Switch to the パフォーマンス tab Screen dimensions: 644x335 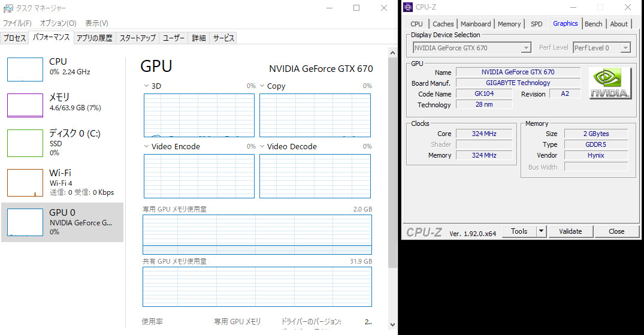click(52, 37)
